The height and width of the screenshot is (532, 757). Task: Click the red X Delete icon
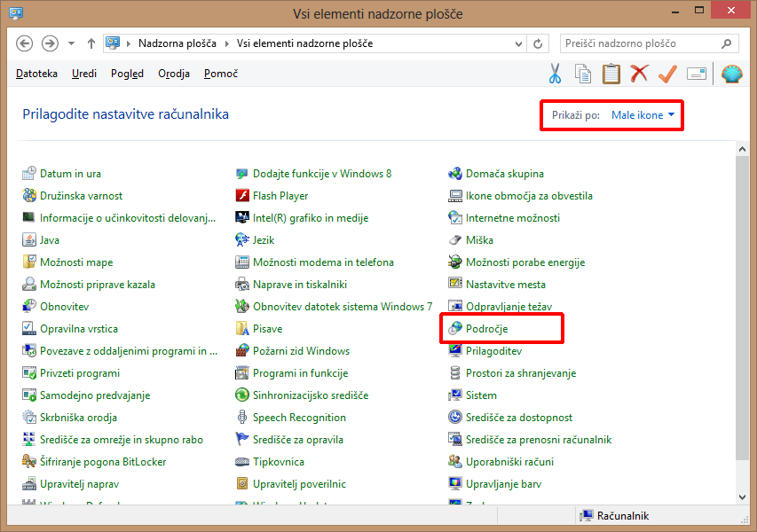pos(639,74)
